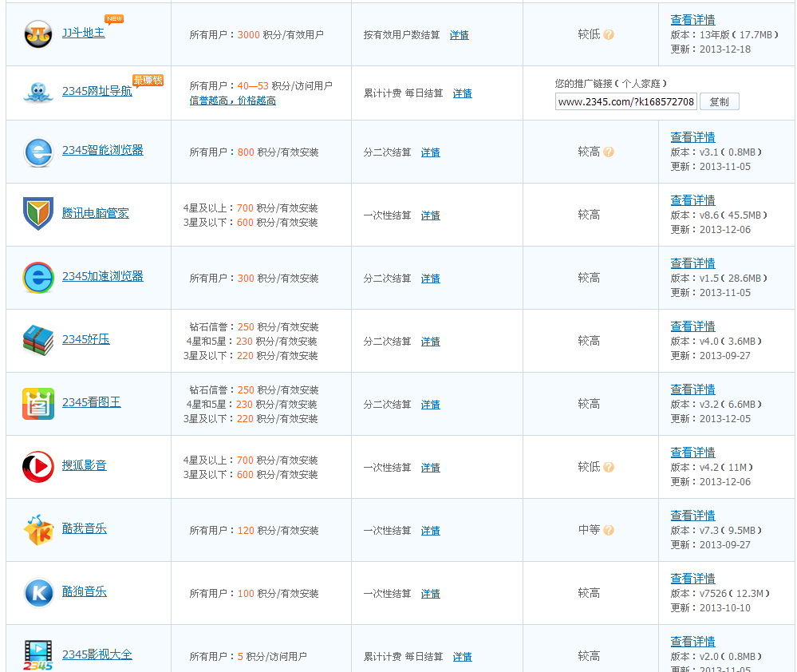The height and width of the screenshot is (672, 797).
Task: Click 查看详情 for 2345看图王
Action: click(692, 389)
